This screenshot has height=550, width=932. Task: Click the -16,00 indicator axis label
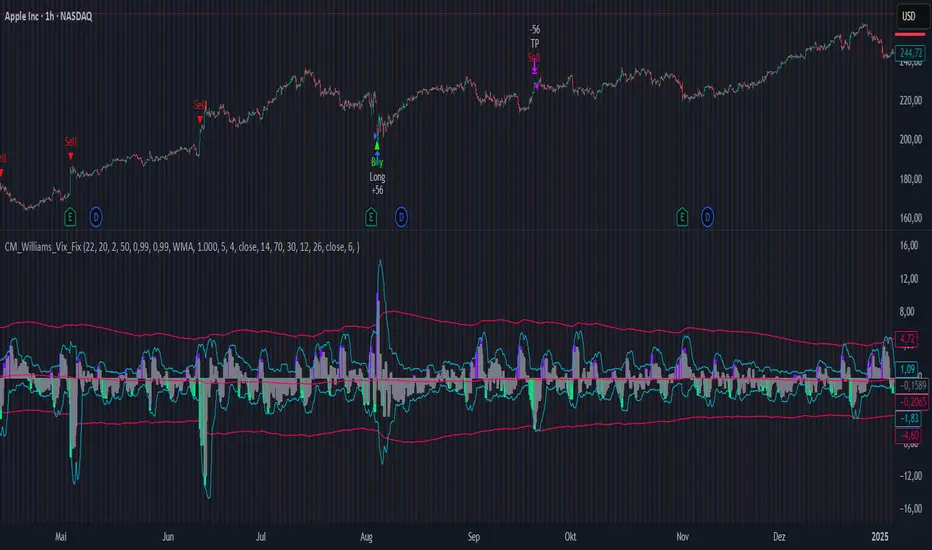coord(909,509)
